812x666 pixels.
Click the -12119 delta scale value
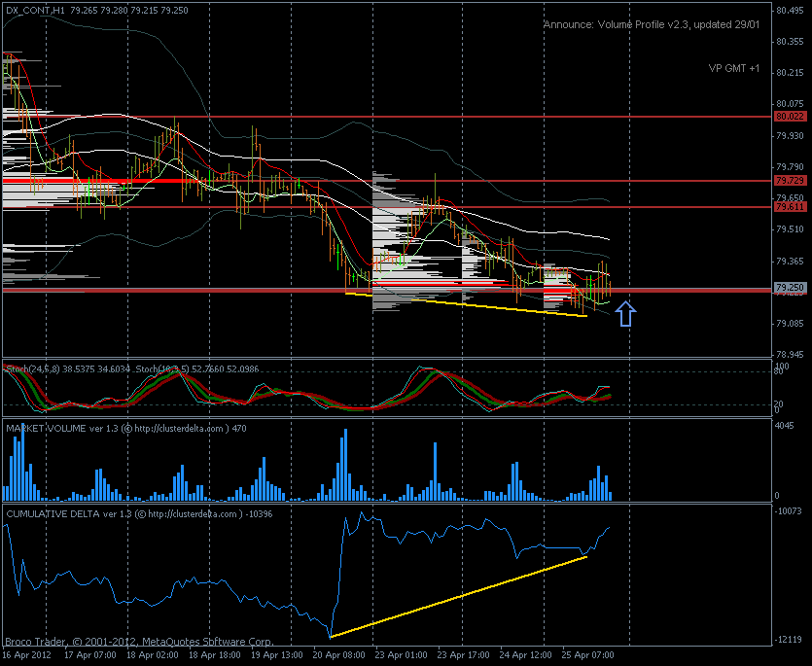point(788,640)
